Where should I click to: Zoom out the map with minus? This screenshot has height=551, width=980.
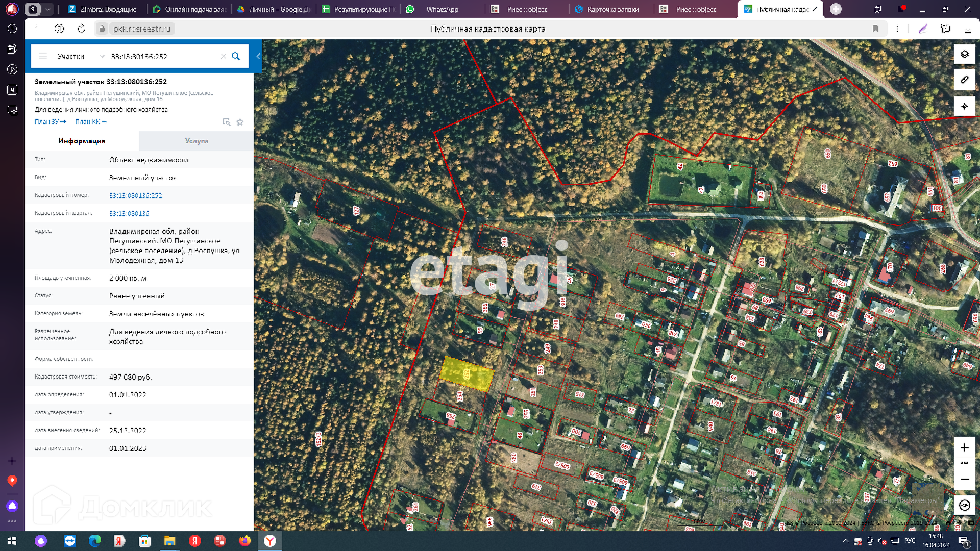point(964,480)
